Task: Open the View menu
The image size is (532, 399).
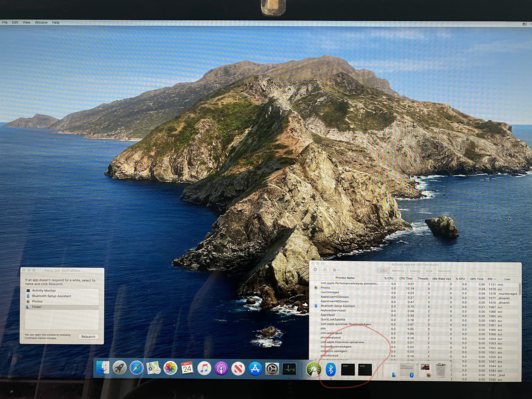Action: (26, 22)
